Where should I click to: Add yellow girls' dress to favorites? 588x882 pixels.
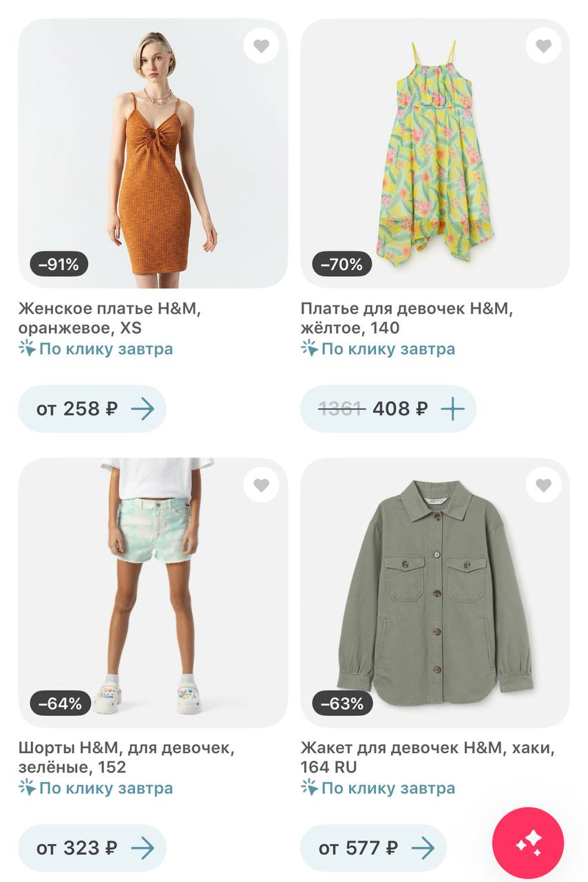(x=543, y=46)
